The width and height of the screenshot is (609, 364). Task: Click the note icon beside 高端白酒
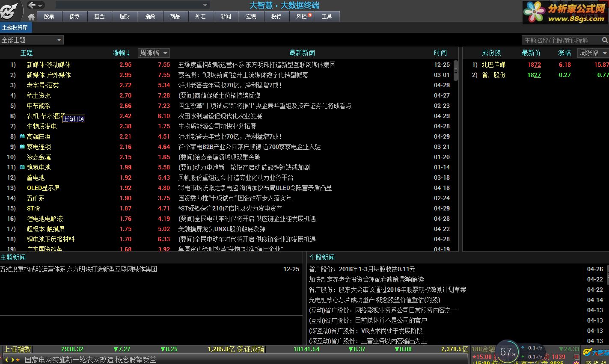click(22, 136)
